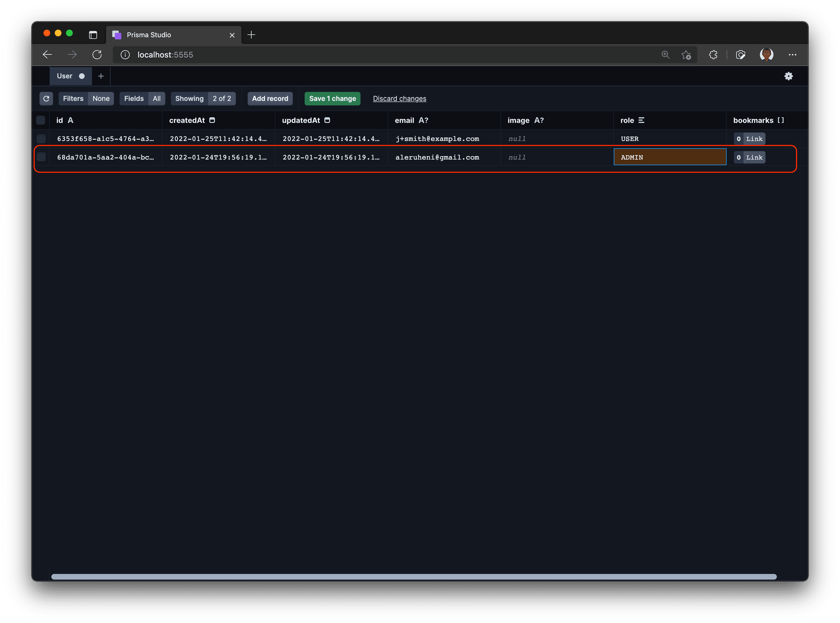Click the plus icon beside User tab
The width and height of the screenshot is (840, 623).
coord(101,76)
